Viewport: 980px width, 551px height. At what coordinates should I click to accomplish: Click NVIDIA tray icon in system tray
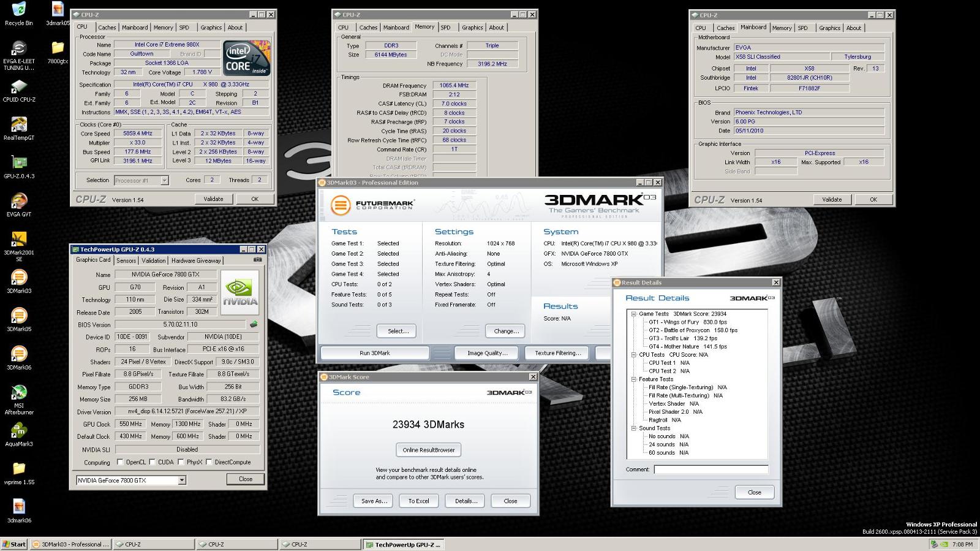[944, 544]
